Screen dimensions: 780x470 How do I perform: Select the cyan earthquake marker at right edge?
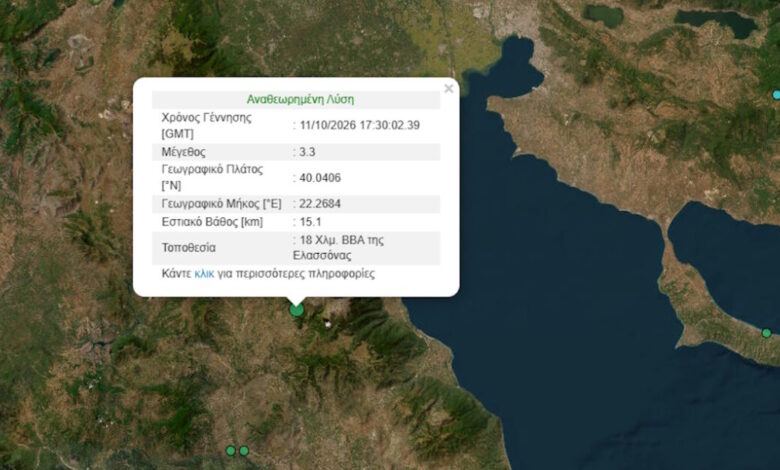tap(777, 94)
